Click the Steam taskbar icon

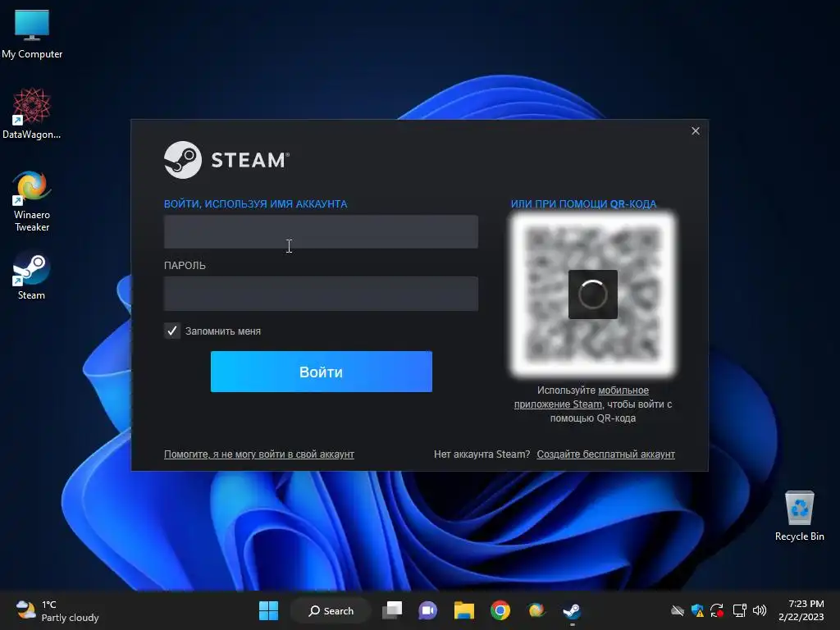(572, 610)
